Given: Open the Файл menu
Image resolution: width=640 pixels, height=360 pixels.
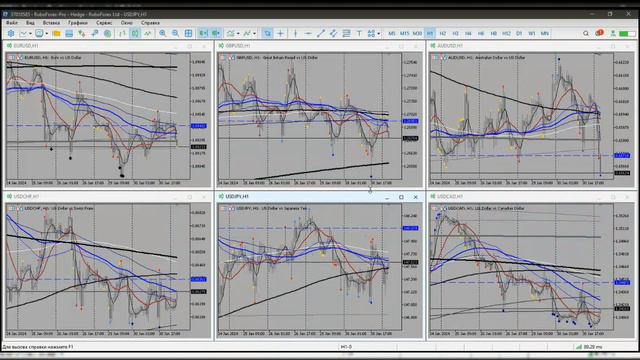Looking at the screenshot, I should (12, 23).
